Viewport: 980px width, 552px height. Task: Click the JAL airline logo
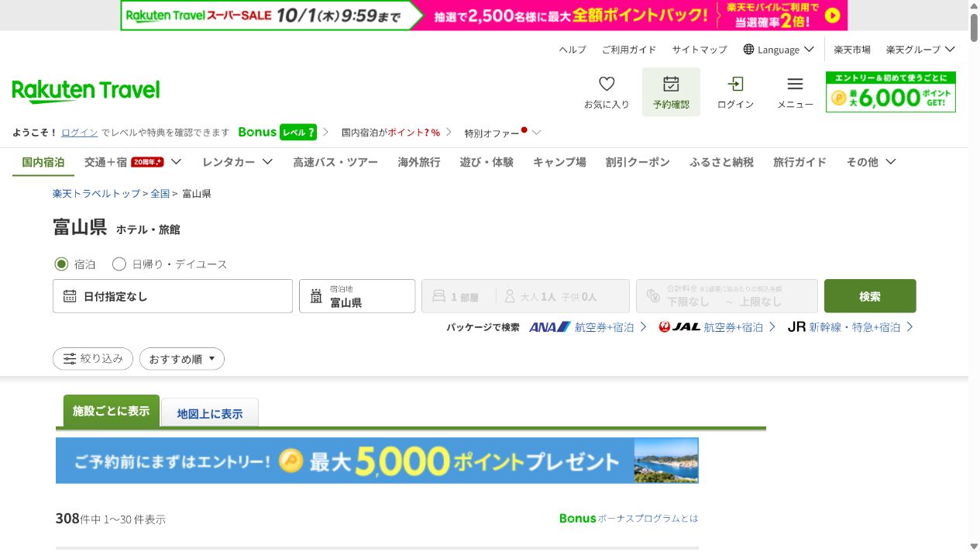point(679,327)
